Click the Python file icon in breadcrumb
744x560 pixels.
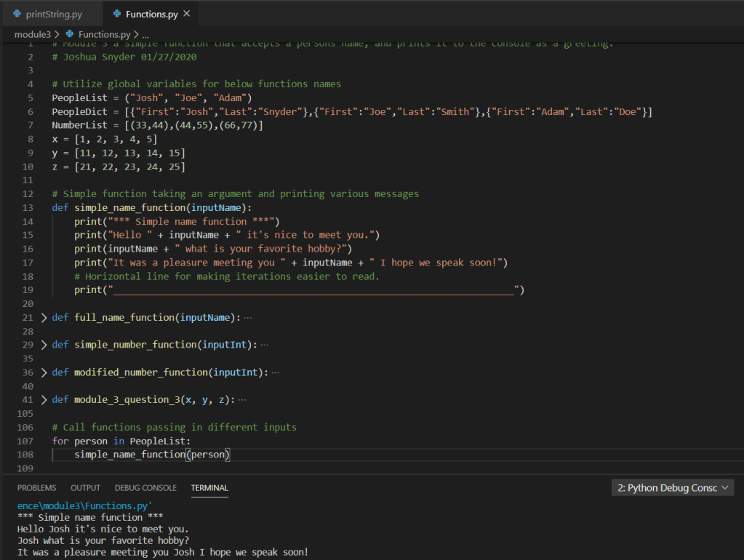70,34
